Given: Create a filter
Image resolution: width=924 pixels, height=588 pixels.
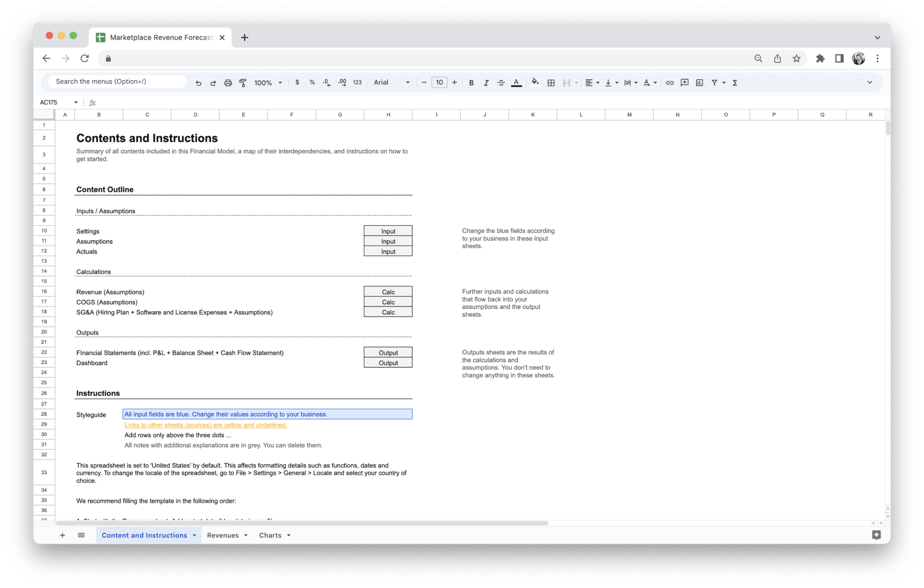Looking at the screenshot, I should click(714, 82).
